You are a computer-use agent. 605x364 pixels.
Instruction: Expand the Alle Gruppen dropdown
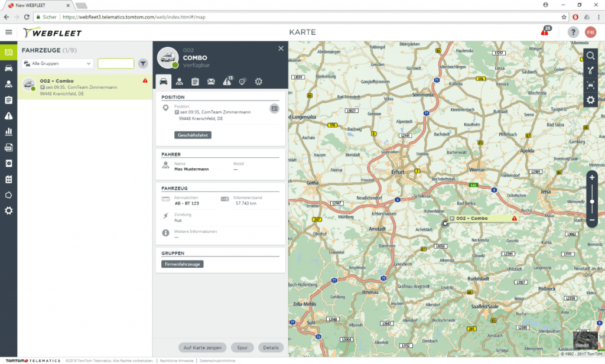click(x=57, y=63)
